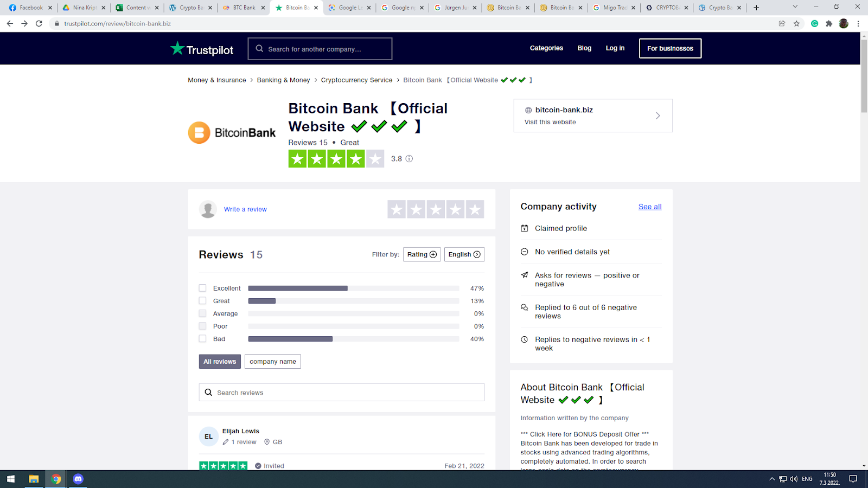Image resolution: width=868 pixels, height=488 pixels.
Task: Click the Trustpilot logo
Action: point(202,49)
